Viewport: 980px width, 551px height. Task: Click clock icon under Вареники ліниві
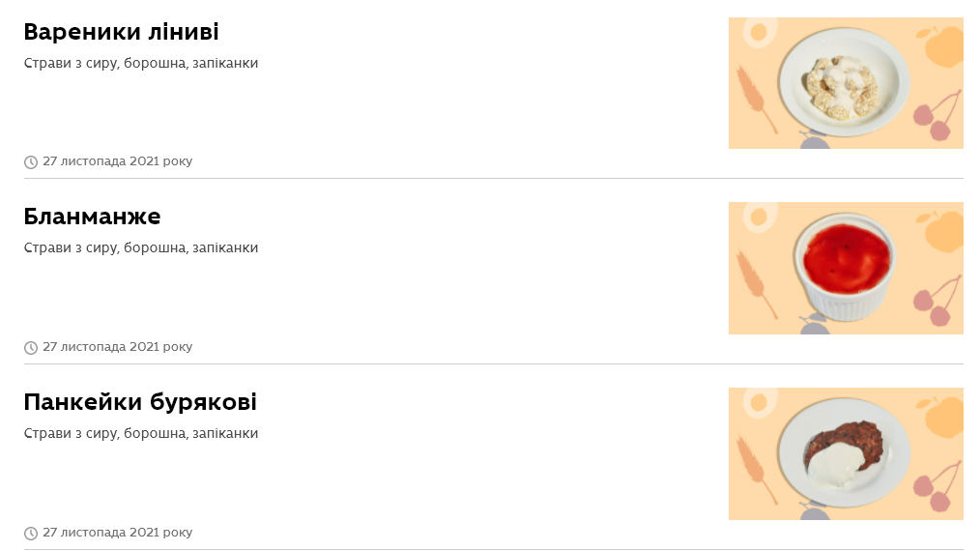(x=31, y=162)
